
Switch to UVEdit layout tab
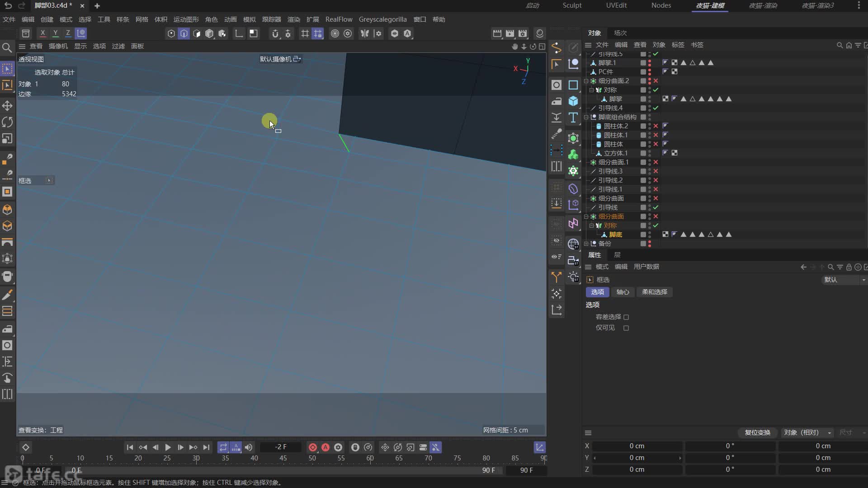616,5
